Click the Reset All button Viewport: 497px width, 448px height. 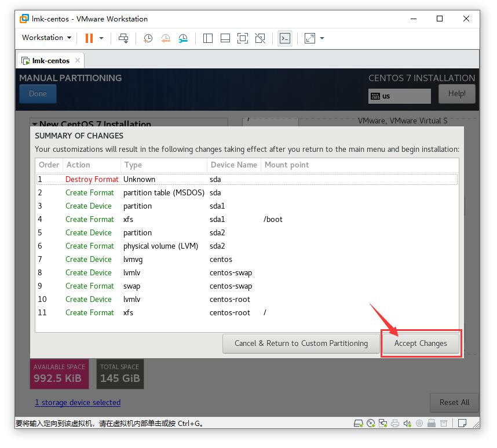coord(454,402)
